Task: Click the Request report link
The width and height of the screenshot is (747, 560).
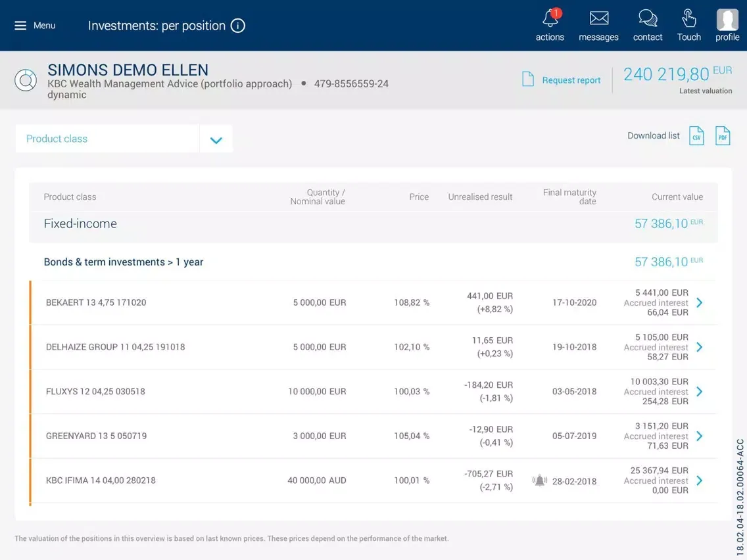Action: coord(571,80)
